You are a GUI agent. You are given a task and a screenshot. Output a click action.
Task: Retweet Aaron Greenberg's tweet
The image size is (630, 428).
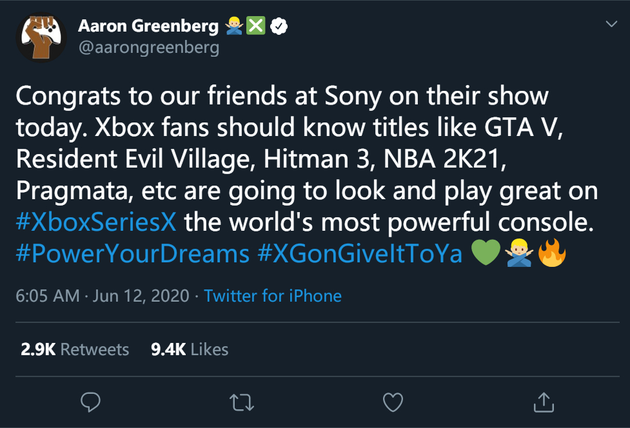click(242, 401)
